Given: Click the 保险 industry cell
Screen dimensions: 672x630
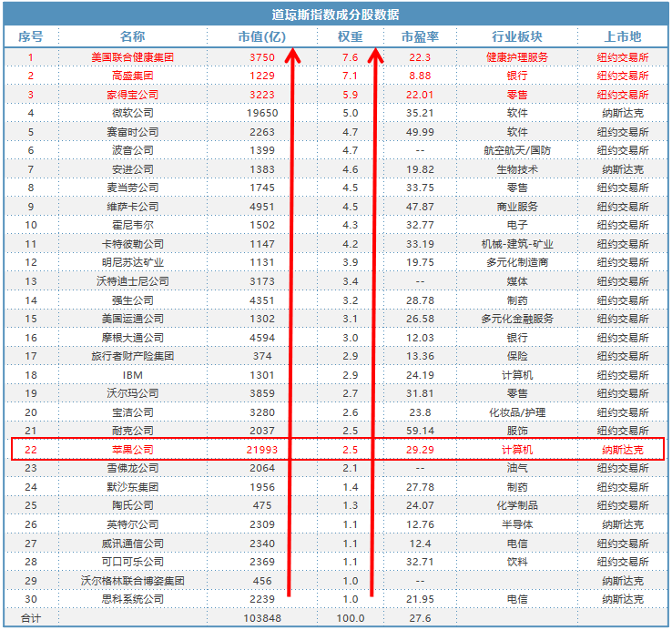Looking at the screenshot, I should (517, 356).
